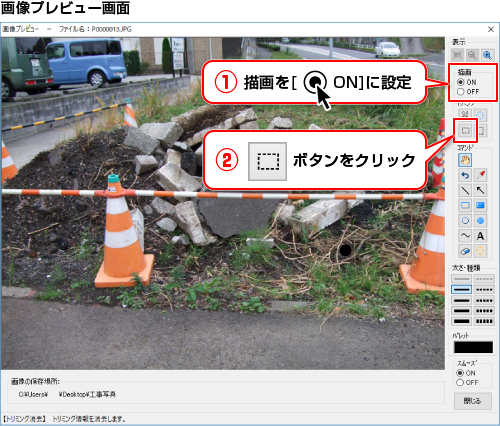Choose the third dotted line thickness
Image resolution: width=500 pixels, height=426 pixels.
(x=484, y=300)
